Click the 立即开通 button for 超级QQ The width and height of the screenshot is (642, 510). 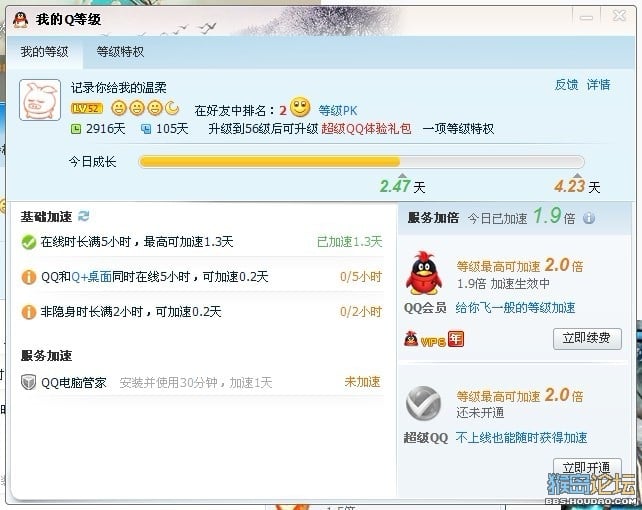tap(587, 467)
